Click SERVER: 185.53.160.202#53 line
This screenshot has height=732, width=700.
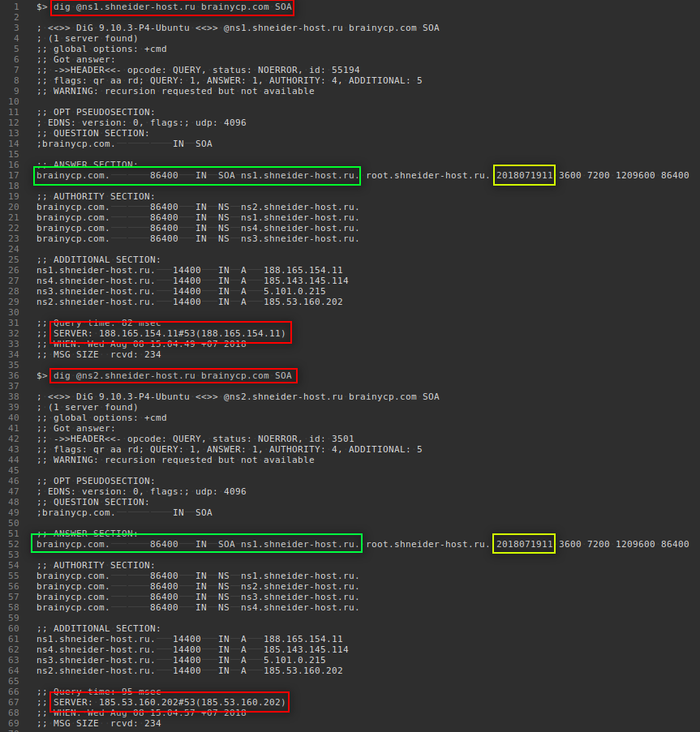pyautogui.click(x=169, y=702)
